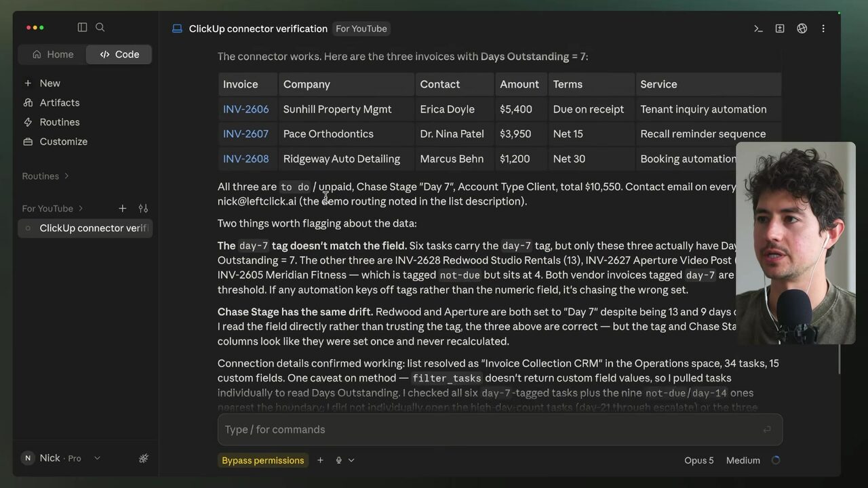
Task: Click the Pace Orthodontics cell
Action: (x=346, y=134)
